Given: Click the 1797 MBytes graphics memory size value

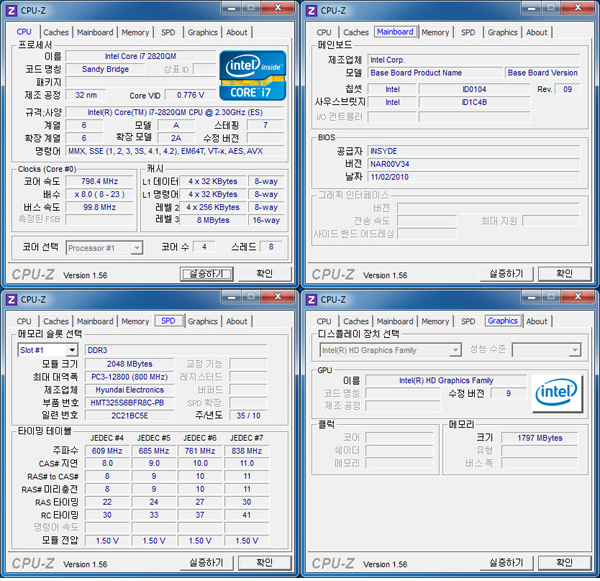Looking at the screenshot, I should 540,438.
